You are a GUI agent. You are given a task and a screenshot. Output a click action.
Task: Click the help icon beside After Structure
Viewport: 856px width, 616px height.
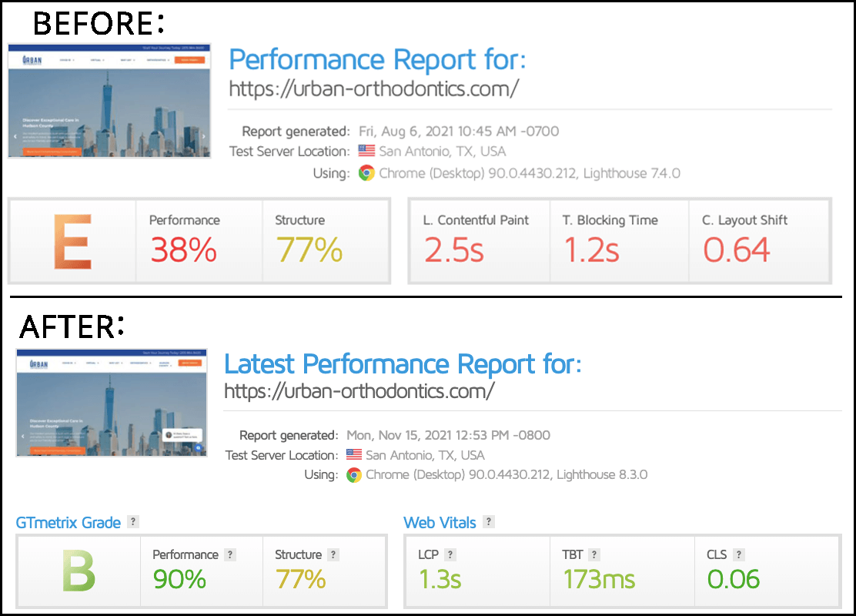click(333, 554)
